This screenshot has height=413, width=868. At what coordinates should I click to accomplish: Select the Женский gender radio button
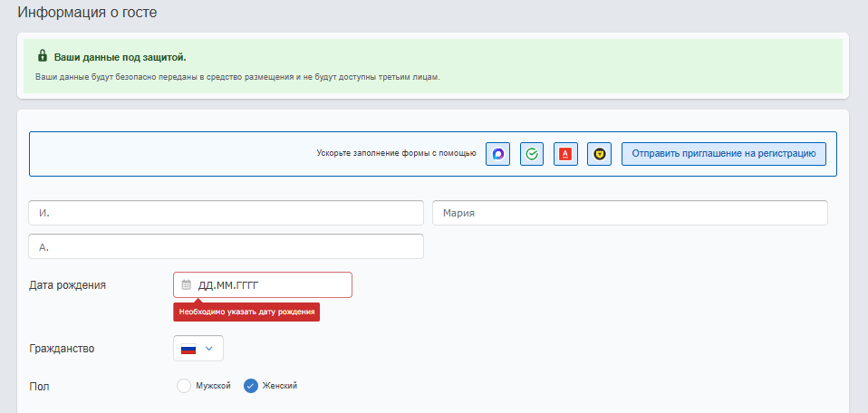(251, 386)
